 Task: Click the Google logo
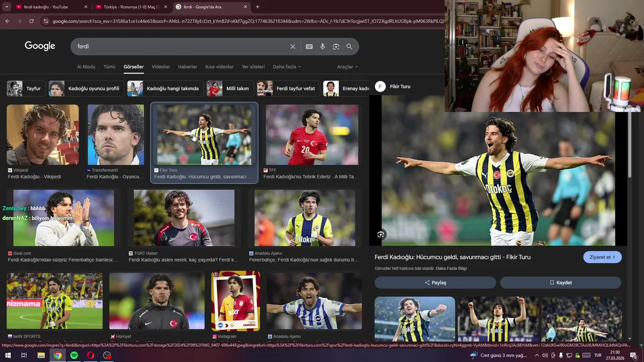pyautogui.click(x=40, y=46)
